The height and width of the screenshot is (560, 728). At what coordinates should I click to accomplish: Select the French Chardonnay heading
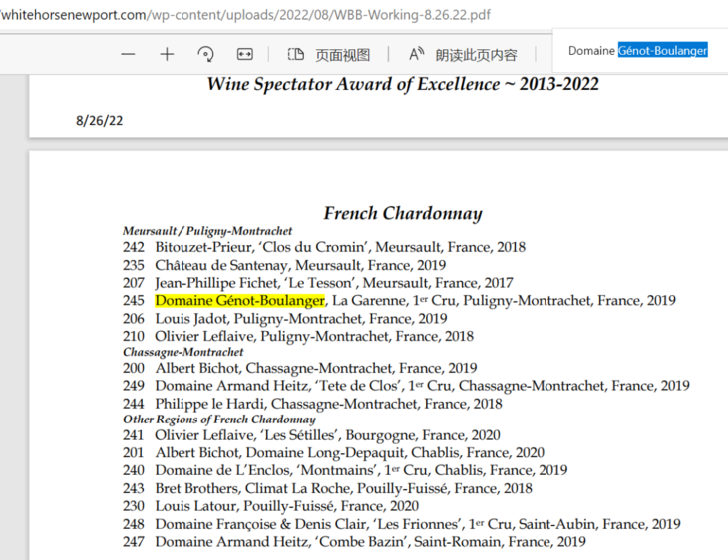[403, 213]
